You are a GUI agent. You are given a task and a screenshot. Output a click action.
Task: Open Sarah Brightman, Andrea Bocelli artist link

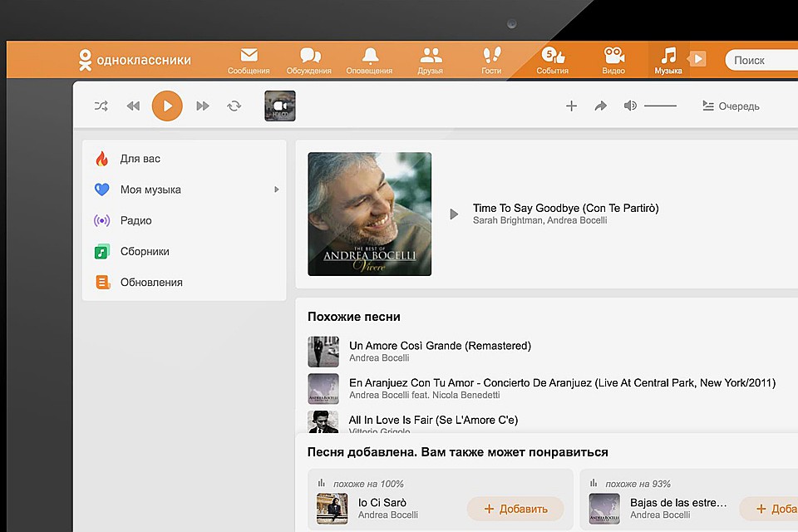click(539, 220)
